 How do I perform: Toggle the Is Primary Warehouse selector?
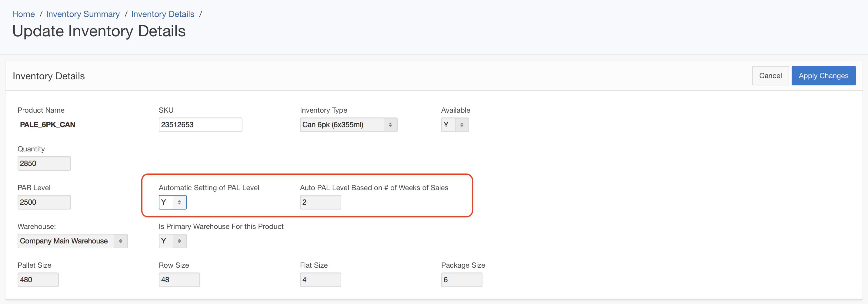[172, 241]
